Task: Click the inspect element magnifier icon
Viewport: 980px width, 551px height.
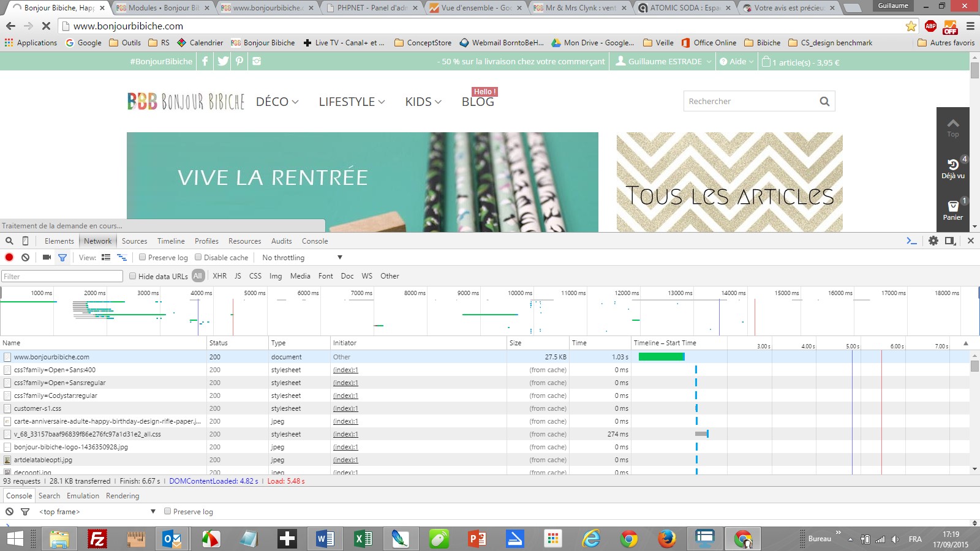Action: point(9,241)
